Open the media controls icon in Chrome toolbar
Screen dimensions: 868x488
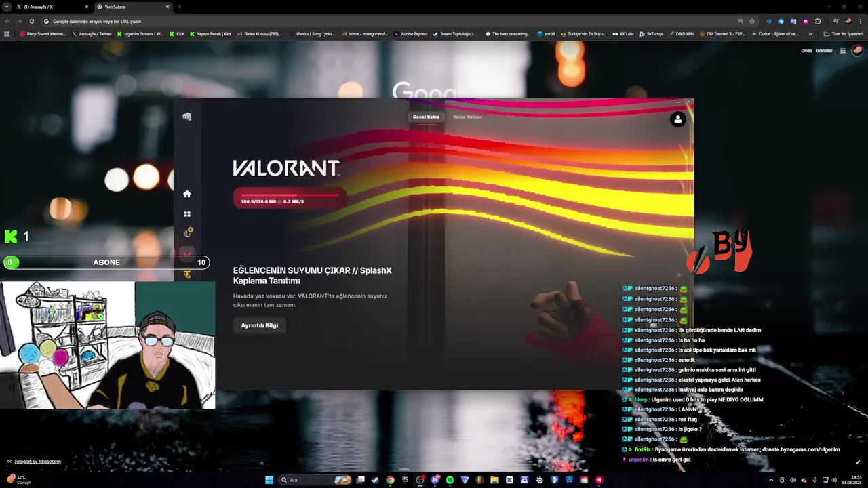pos(836,21)
